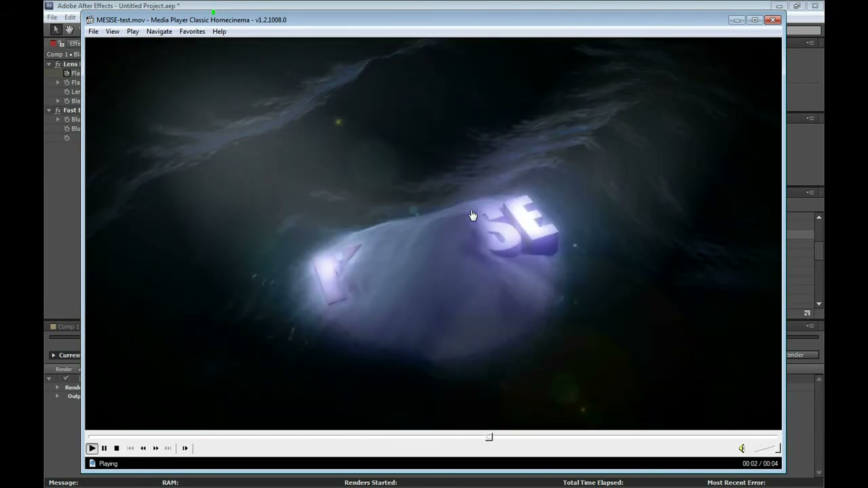Toggle the render queue item checkbox

click(x=66, y=378)
